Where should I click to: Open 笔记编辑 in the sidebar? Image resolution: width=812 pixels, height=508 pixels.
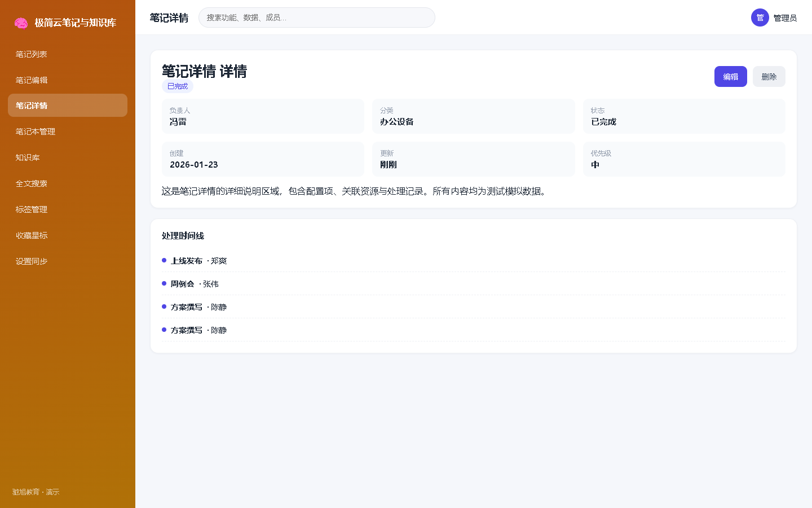pos(68,80)
